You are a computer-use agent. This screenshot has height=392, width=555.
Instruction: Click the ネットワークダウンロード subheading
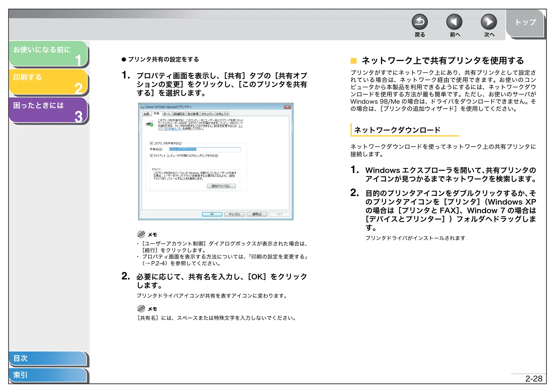397,130
